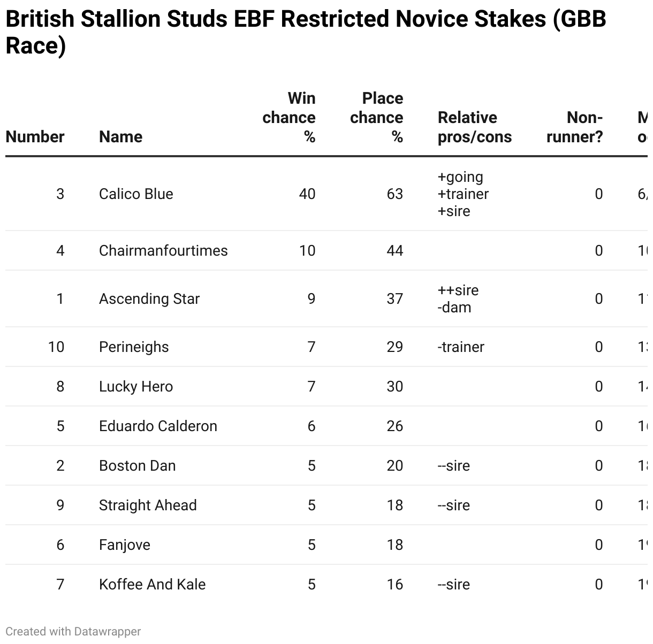
Task: Click the table title heading text
Action: click(x=306, y=32)
